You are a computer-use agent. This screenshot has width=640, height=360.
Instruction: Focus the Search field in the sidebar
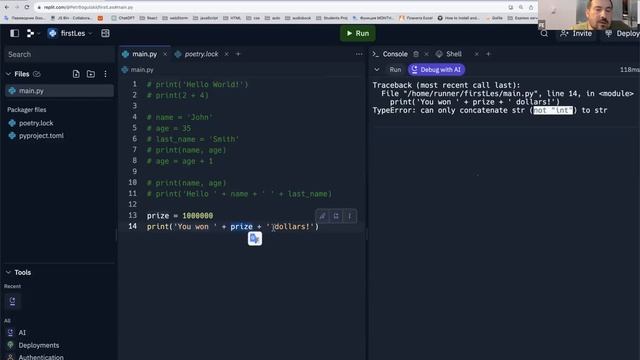click(x=59, y=54)
